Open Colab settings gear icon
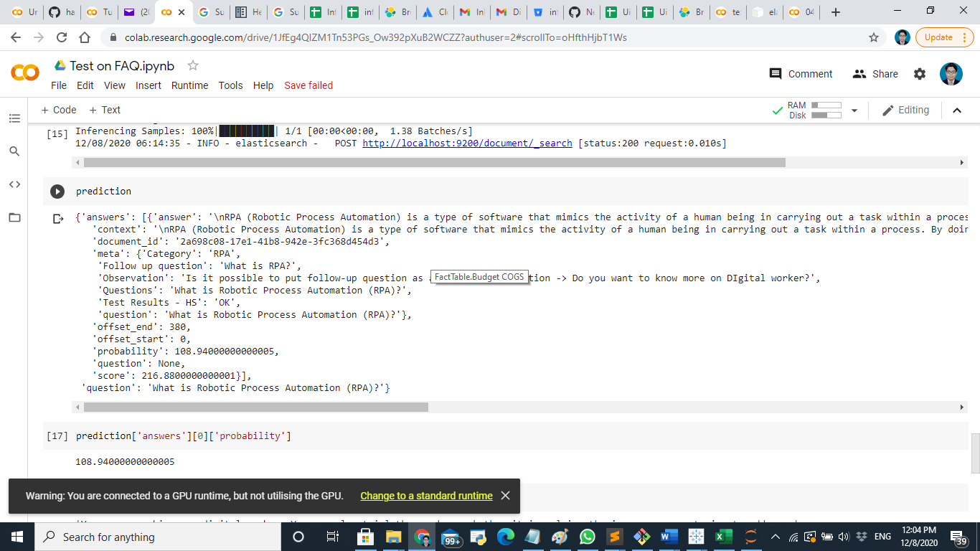This screenshot has height=551, width=980. click(920, 74)
